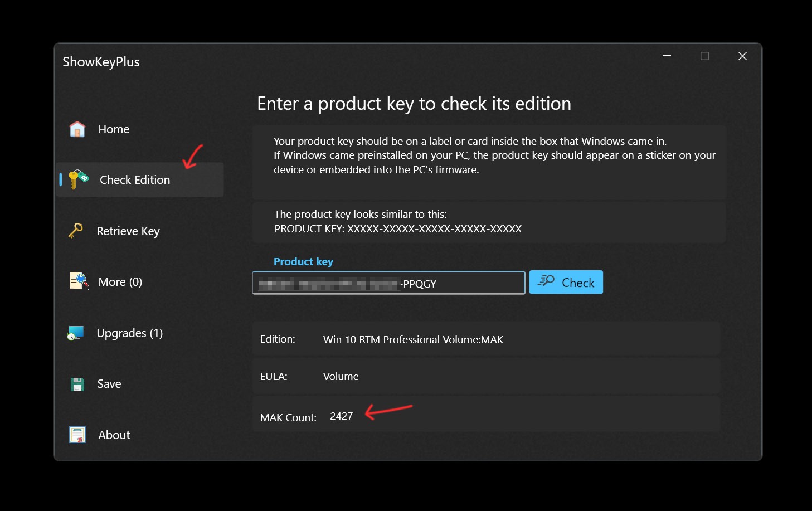Click the More document search icon
Image resolution: width=812 pixels, height=511 pixels.
pos(79,281)
